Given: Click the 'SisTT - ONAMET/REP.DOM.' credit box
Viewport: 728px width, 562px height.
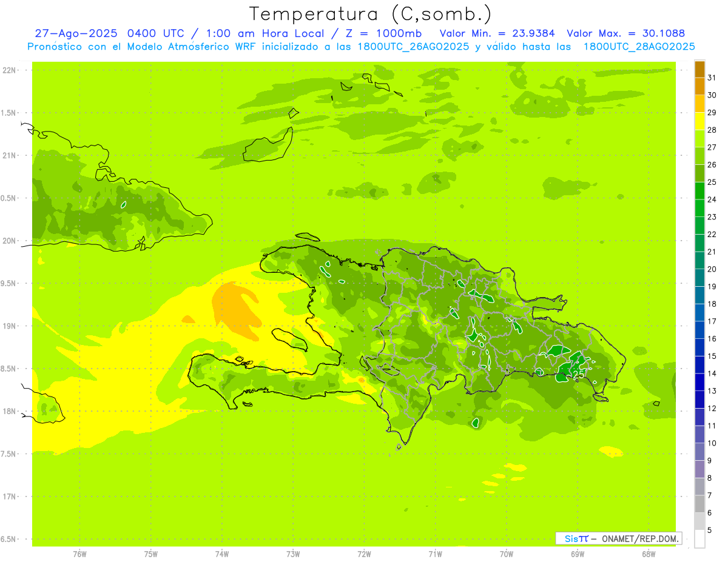Looking at the screenshot, I should (618, 538).
